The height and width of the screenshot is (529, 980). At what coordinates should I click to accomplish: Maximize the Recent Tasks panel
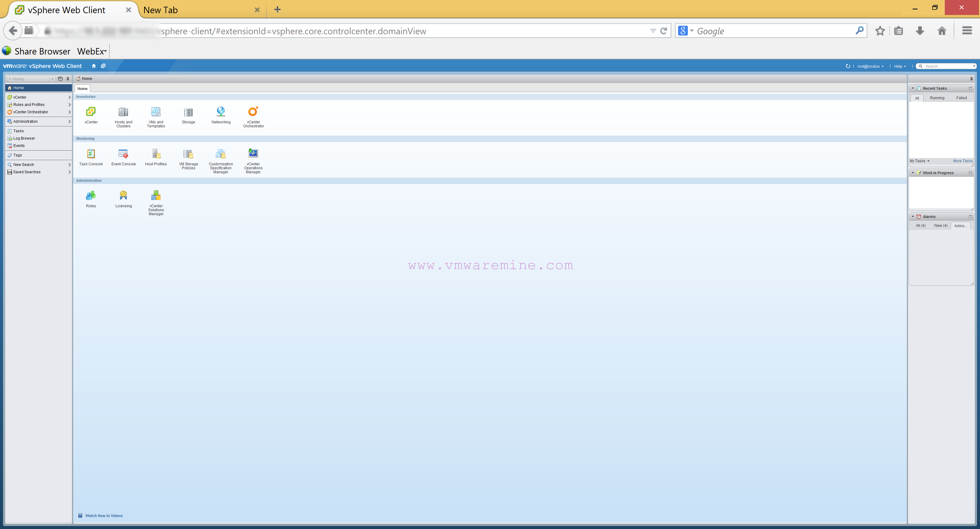(970, 88)
